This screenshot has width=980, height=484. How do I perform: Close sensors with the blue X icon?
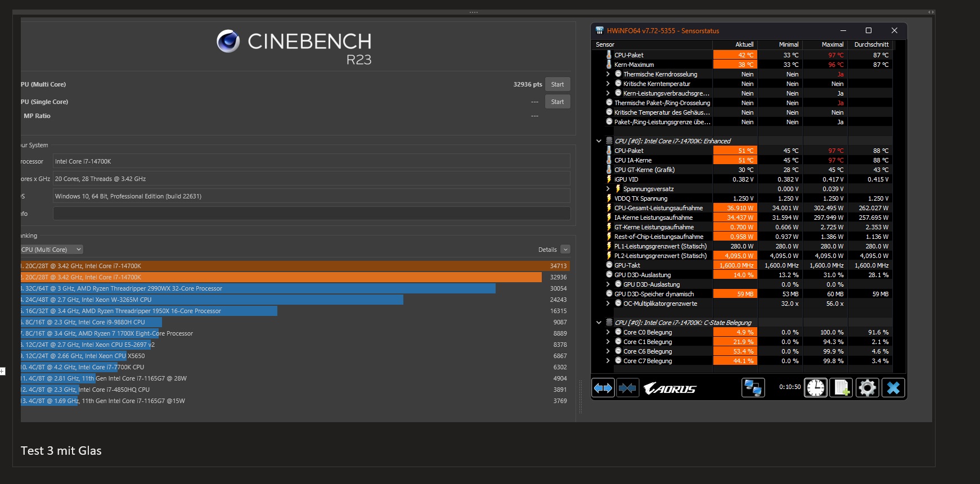pos(893,388)
